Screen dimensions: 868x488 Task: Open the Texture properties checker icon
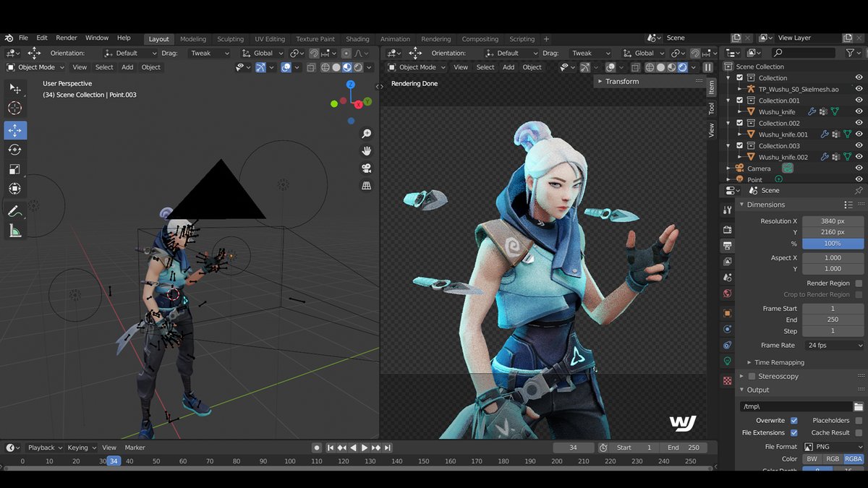pyautogui.click(x=728, y=380)
